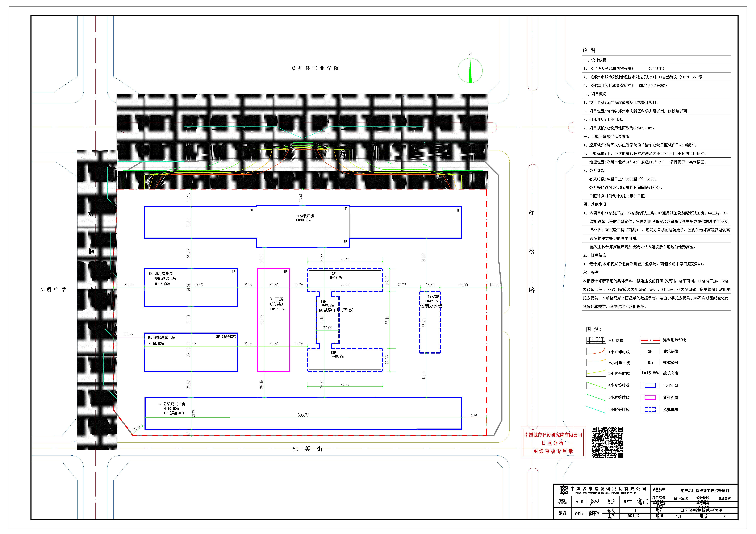Click the green north arrow compass symbol
This screenshot has height=534, width=756.
(470, 70)
